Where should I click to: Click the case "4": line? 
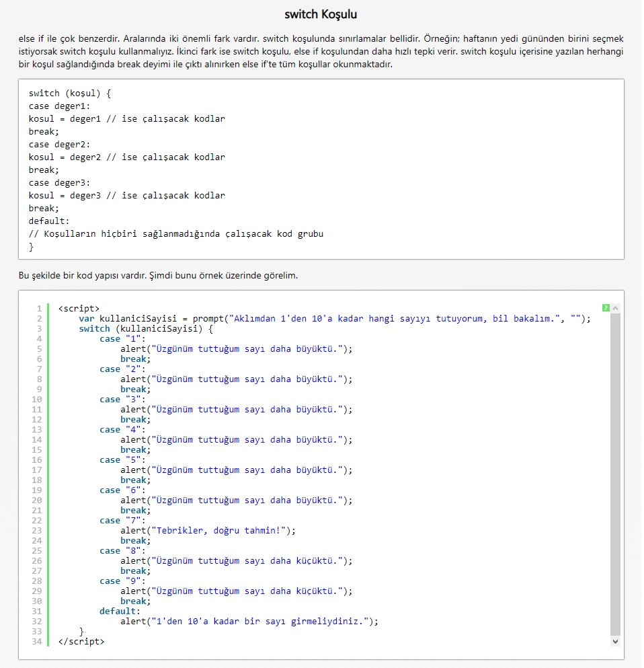tap(122, 430)
